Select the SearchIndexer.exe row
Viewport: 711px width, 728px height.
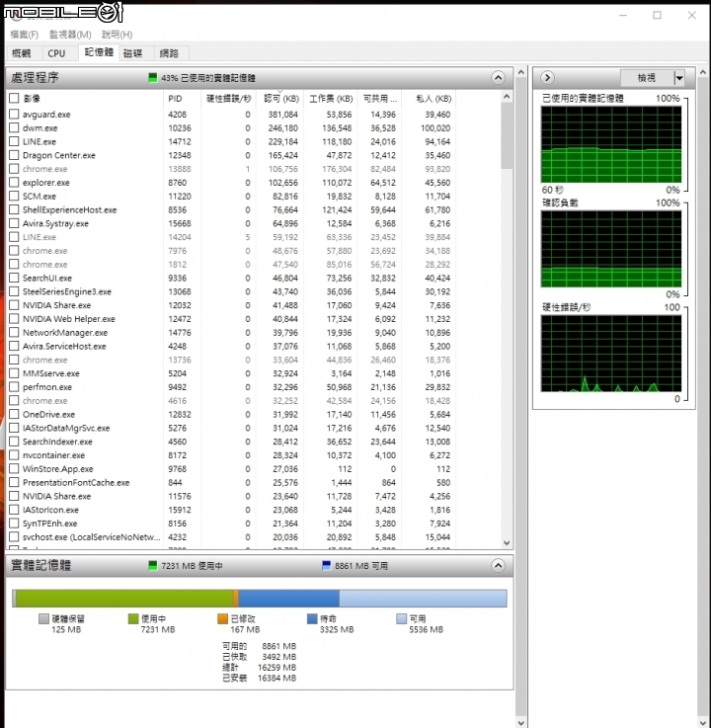pos(230,442)
